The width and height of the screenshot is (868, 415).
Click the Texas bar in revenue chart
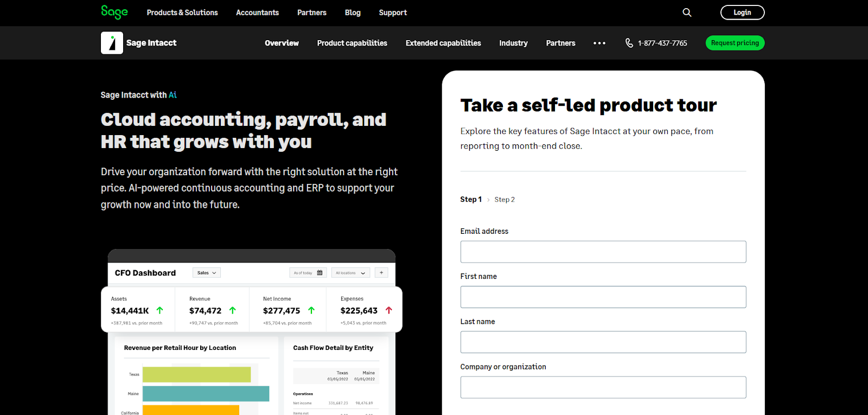196,374
